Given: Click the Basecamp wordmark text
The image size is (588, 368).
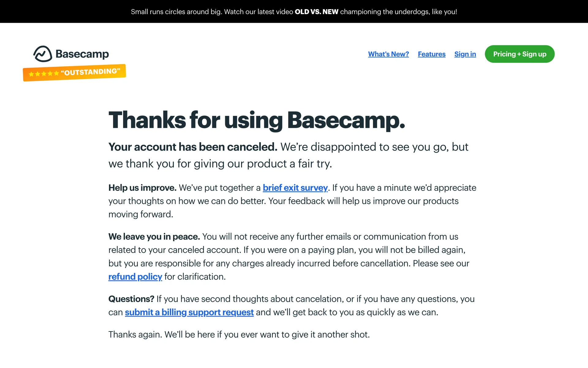Looking at the screenshot, I should point(82,54).
